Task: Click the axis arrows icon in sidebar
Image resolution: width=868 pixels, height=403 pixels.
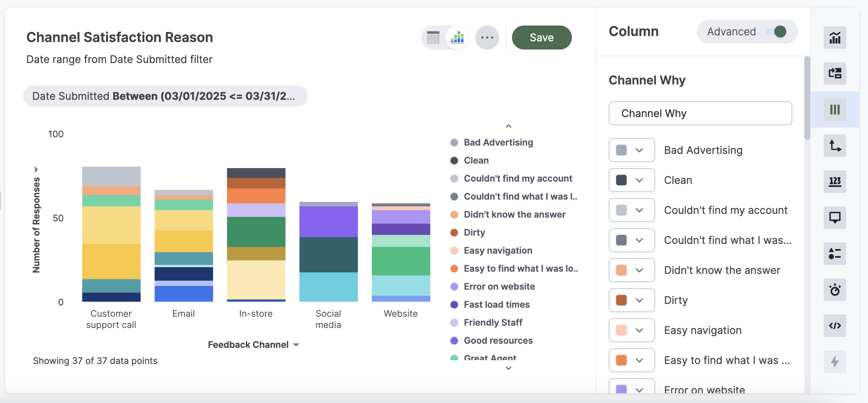Action: tap(835, 146)
